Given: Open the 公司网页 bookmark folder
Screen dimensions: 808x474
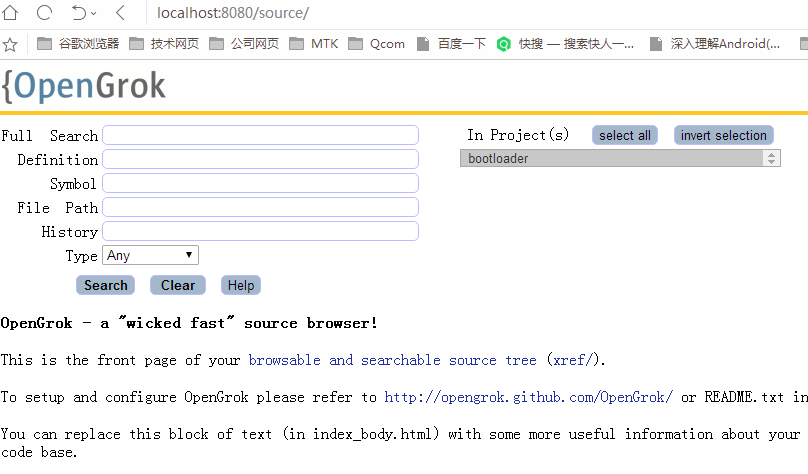Looking at the screenshot, I should [244, 44].
